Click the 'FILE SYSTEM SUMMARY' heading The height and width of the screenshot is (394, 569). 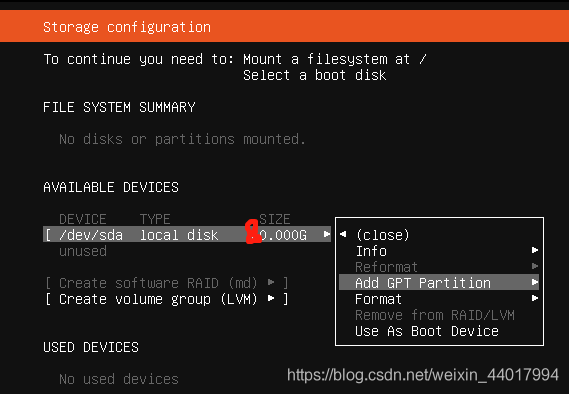tap(119, 107)
